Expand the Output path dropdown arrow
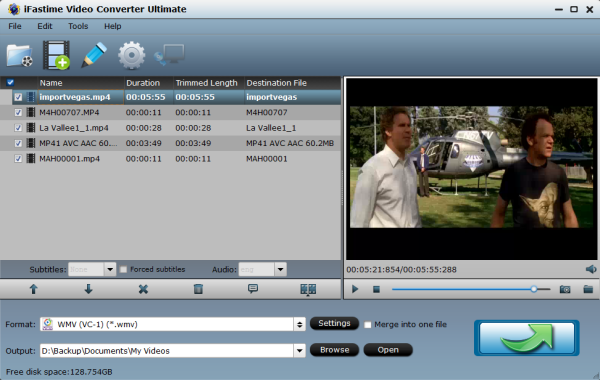Image resolution: width=600 pixels, height=380 pixels. click(299, 351)
